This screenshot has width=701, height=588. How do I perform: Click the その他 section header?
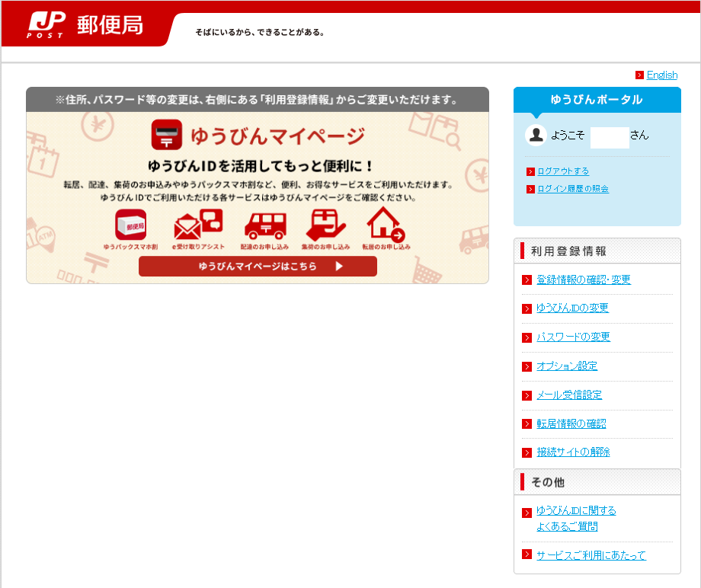(597, 482)
